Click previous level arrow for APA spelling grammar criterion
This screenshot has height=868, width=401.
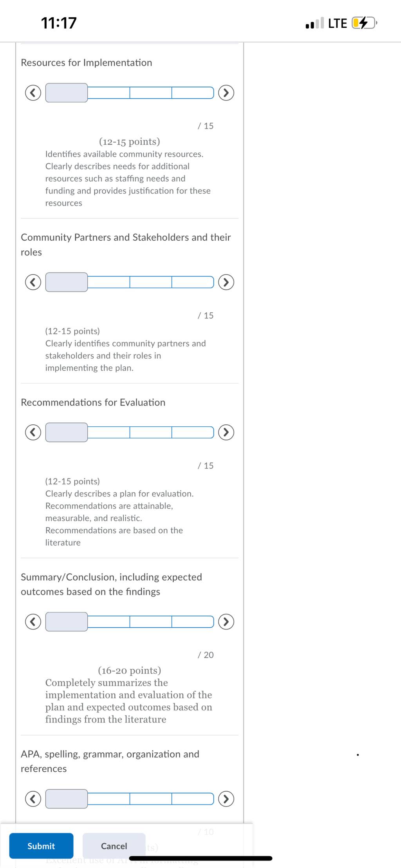33,799
